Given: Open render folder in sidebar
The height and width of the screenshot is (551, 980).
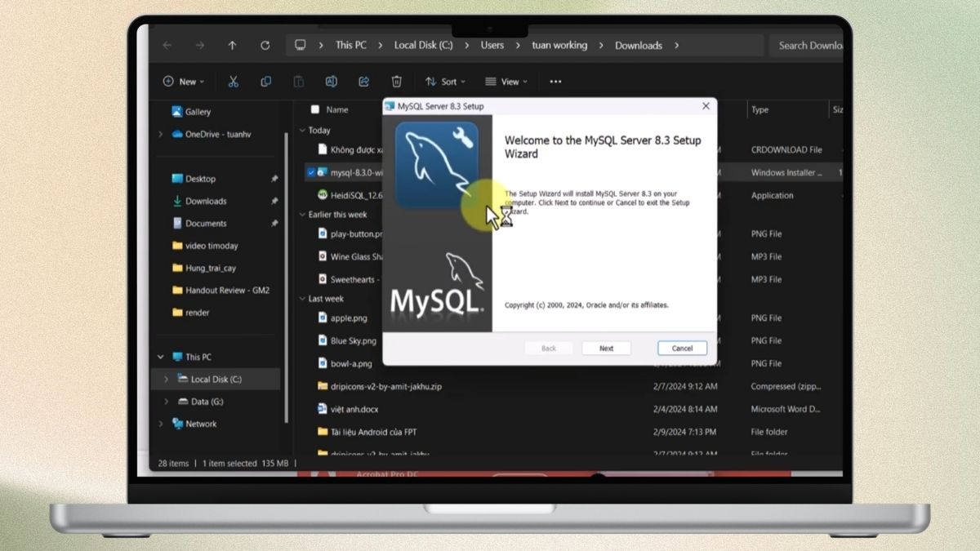Looking at the screenshot, I should point(190,313).
